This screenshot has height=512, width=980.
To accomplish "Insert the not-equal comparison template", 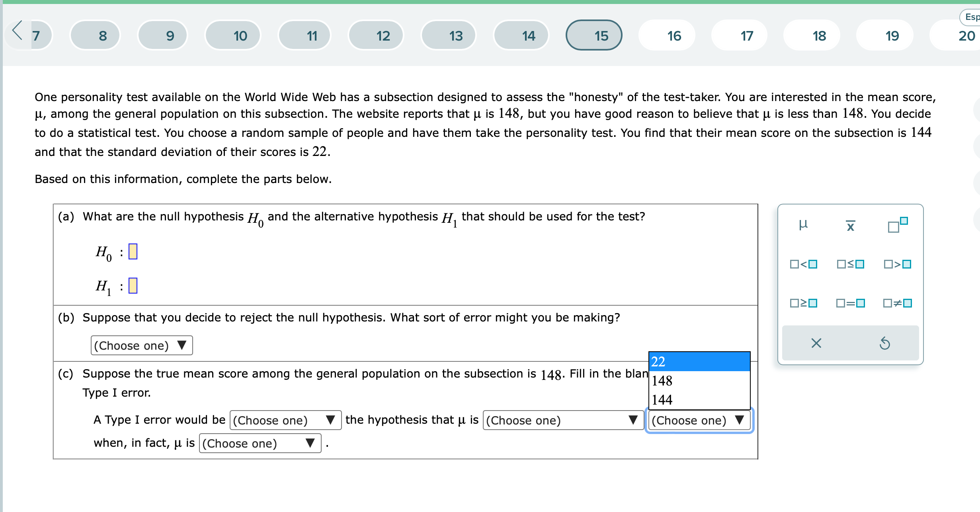I will pos(897,303).
